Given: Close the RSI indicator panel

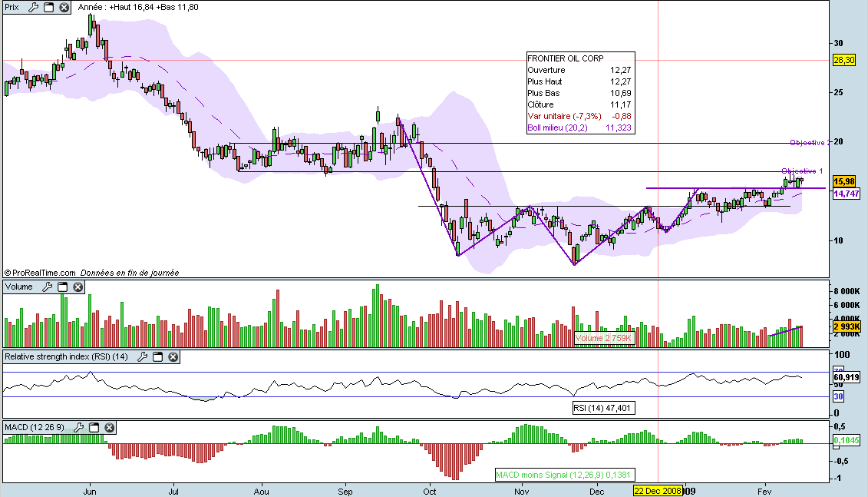Looking at the screenshot, I should [173, 357].
